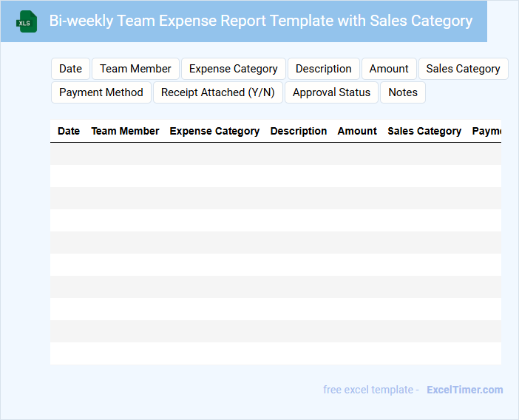
Task: Choose the Description tag
Action: pyautogui.click(x=323, y=69)
